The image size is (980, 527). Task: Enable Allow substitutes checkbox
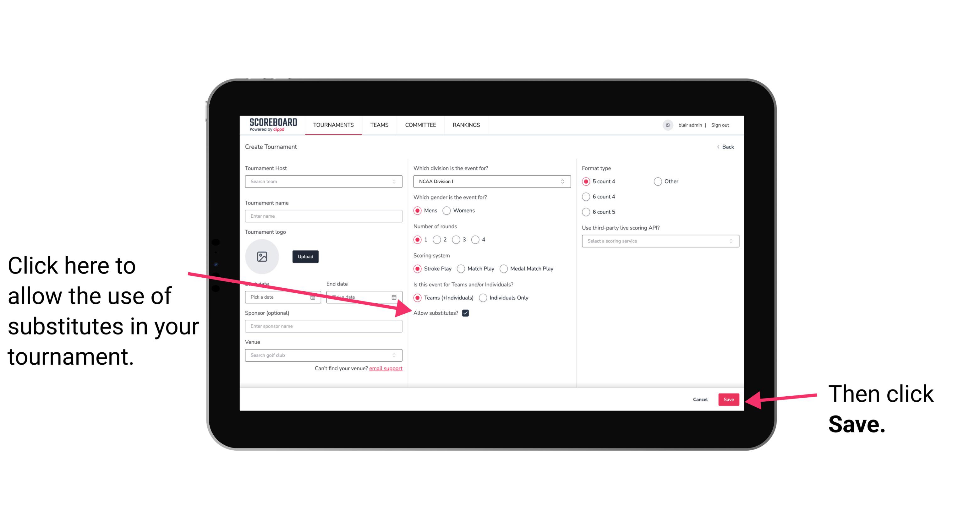tap(467, 313)
